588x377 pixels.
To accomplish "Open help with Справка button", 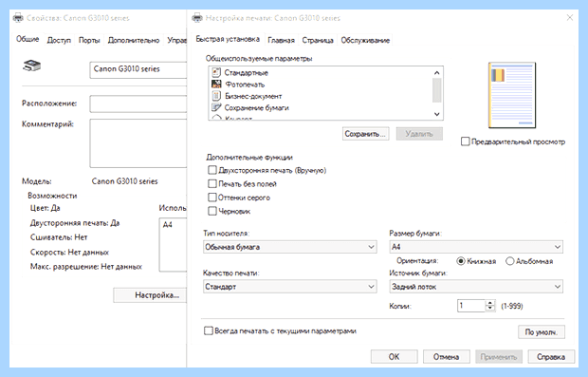I will click(x=551, y=357).
